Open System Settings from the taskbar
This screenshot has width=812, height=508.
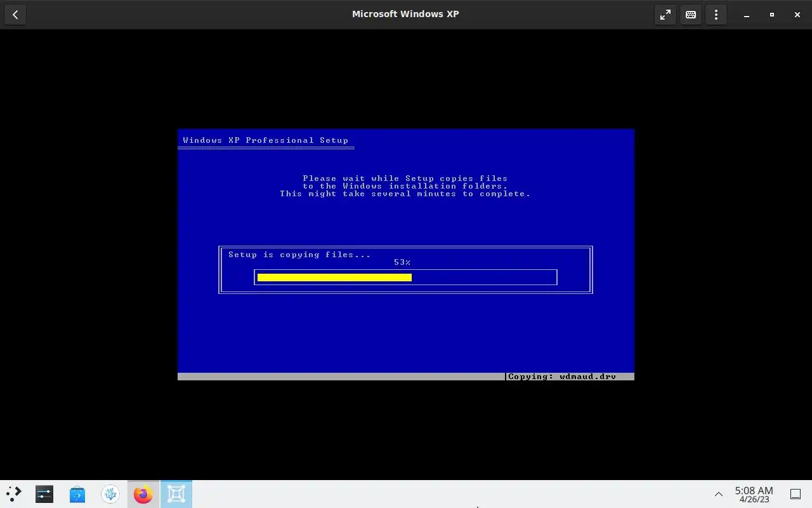point(44,494)
